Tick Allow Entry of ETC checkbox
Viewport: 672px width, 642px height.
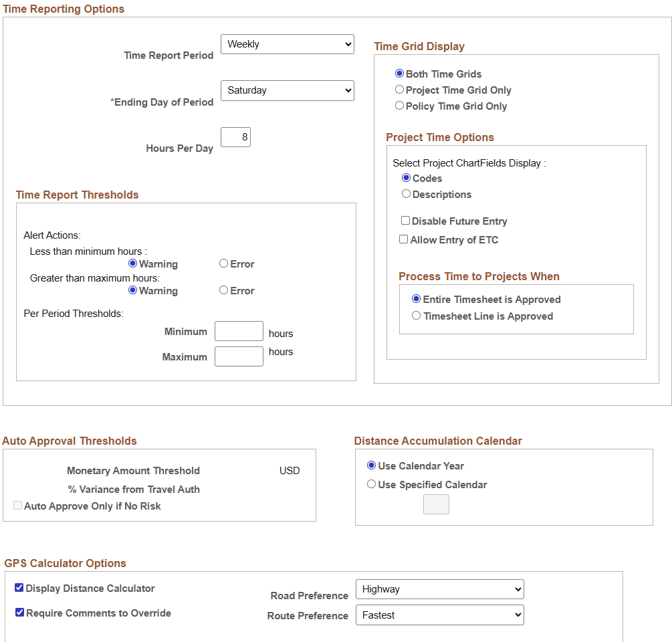tap(404, 239)
